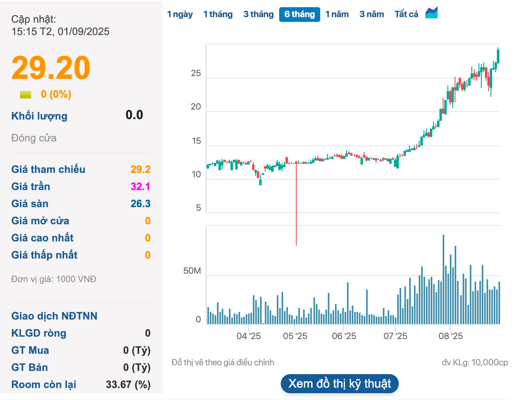The width and height of the screenshot is (532, 400).
Task: Select the 1 ngày time range
Action: 180,14
